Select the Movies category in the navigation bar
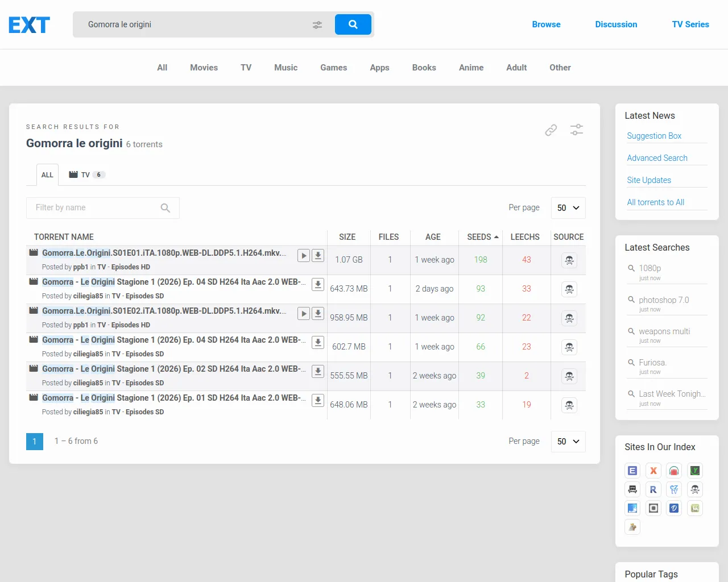Image resolution: width=728 pixels, height=582 pixels. click(204, 68)
